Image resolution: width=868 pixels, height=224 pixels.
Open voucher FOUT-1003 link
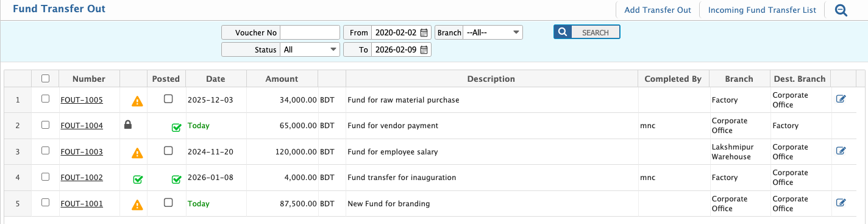pos(82,152)
